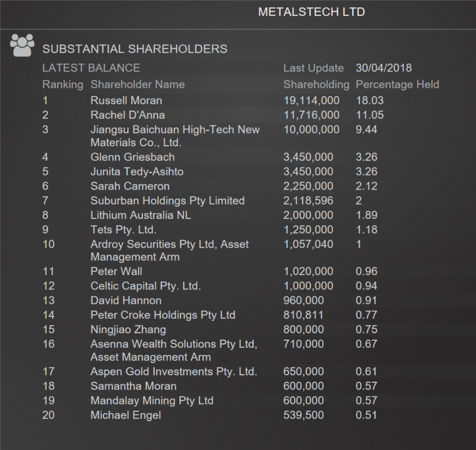The width and height of the screenshot is (476, 450).
Task: Click percentage 0.77
Action: [x=366, y=315]
